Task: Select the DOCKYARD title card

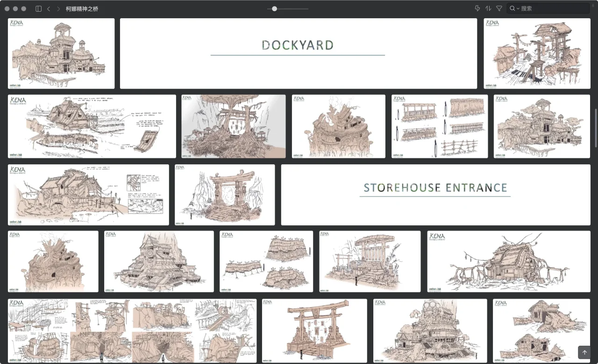Action: (299, 54)
